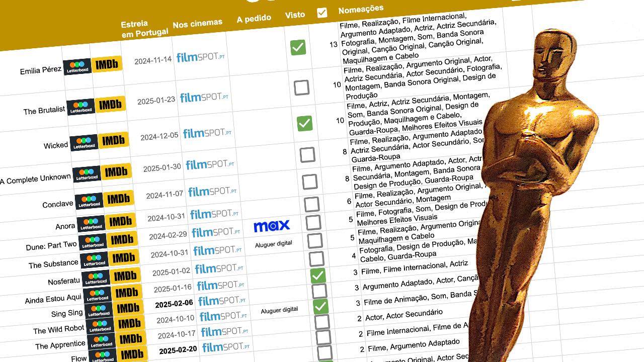
Task: Click the IMDb icon for A Complete Unknown
Action: pyautogui.click(x=116, y=172)
